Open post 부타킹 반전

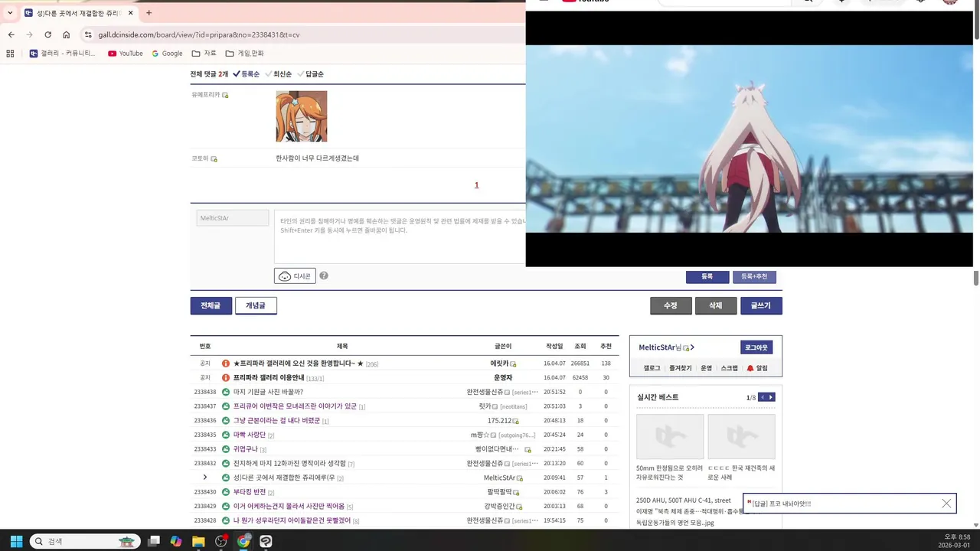(250, 492)
